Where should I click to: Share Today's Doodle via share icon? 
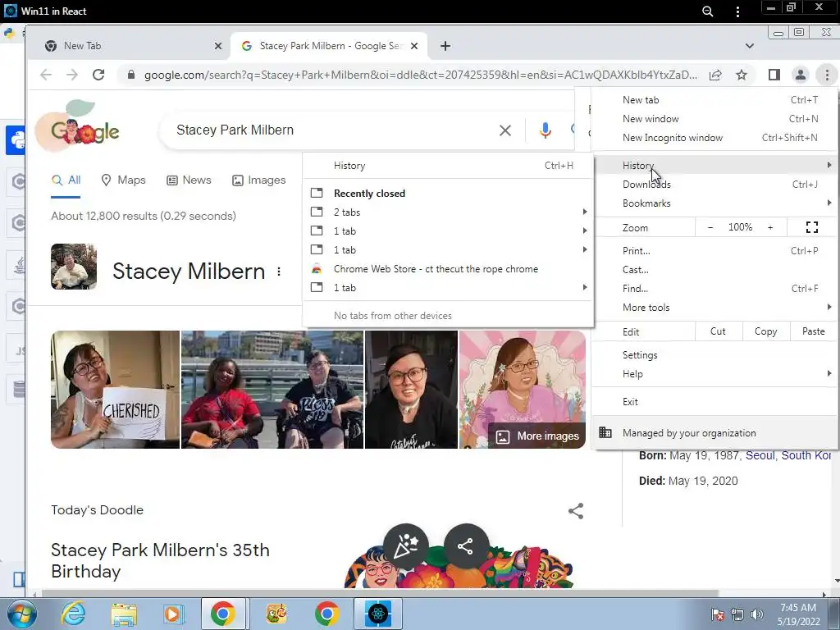[576, 510]
